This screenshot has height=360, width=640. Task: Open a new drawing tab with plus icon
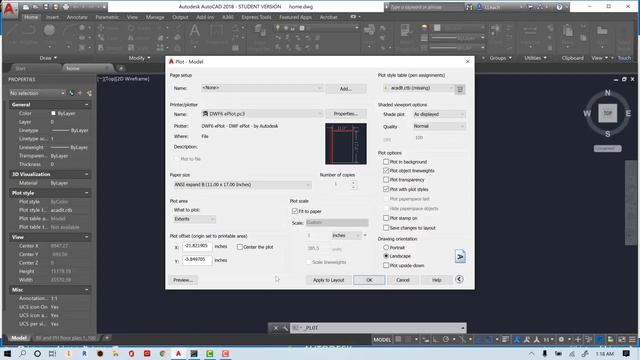[121, 68]
